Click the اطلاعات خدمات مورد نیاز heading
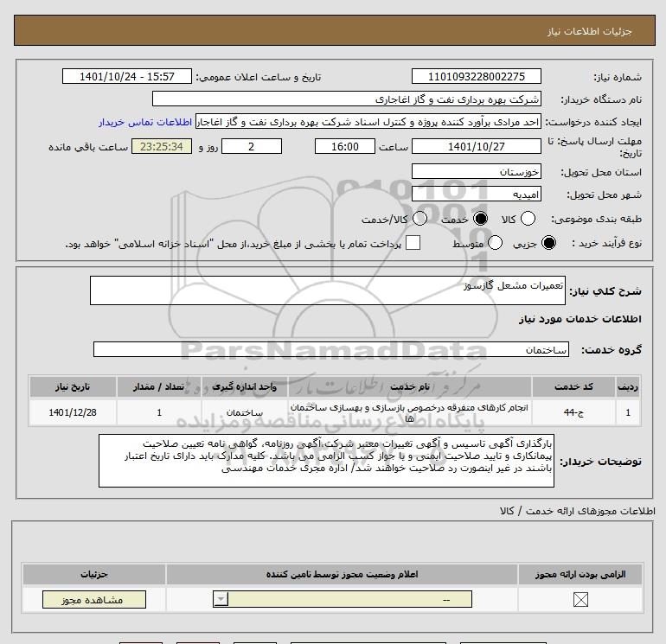 [580, 319]
